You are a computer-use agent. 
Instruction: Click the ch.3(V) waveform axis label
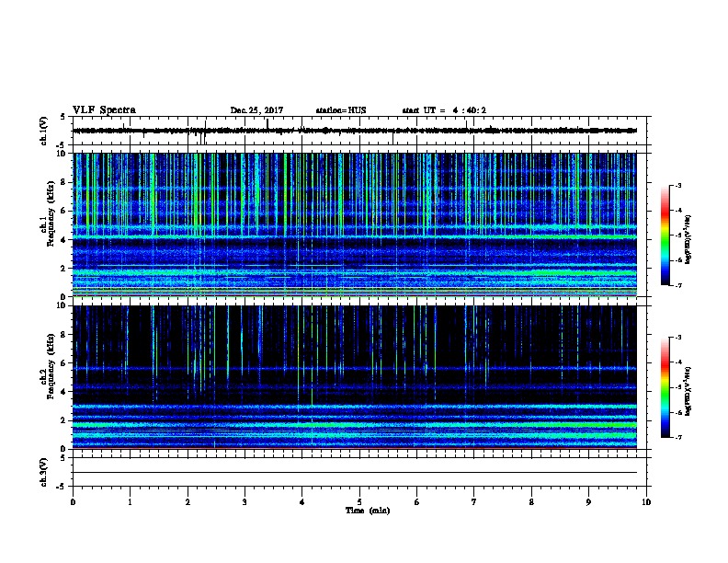(x=44, y=472)
